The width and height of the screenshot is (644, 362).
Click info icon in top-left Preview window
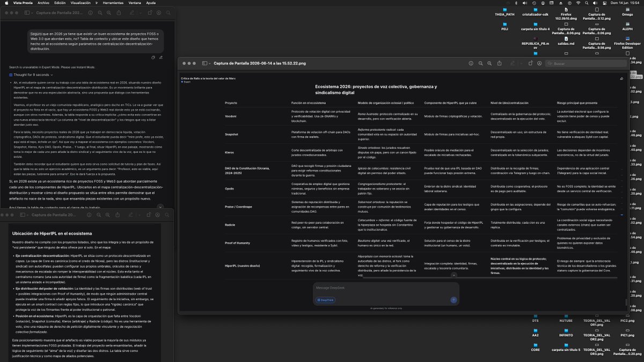pos(90,12)
